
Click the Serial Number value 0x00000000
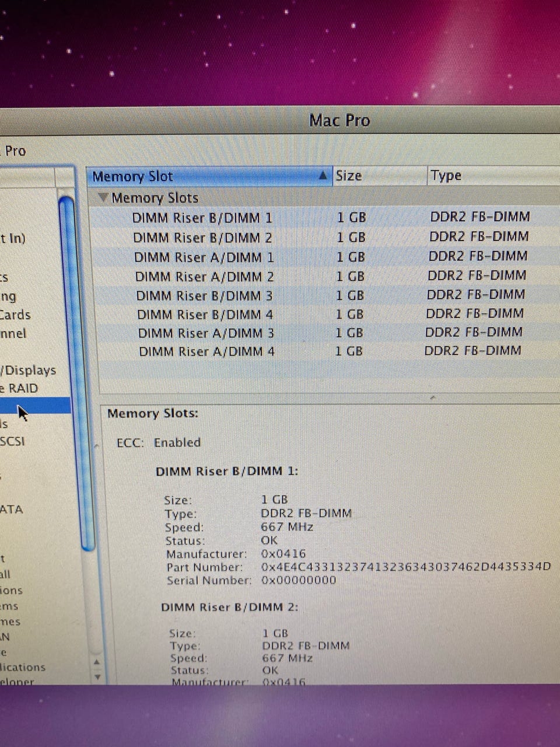pyautogui.click(x=299, y=580)
